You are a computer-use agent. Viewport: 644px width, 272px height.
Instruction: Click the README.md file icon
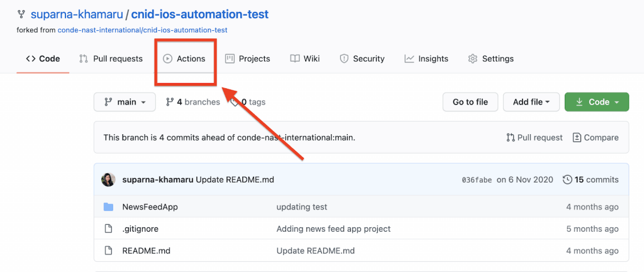[108, 251]
